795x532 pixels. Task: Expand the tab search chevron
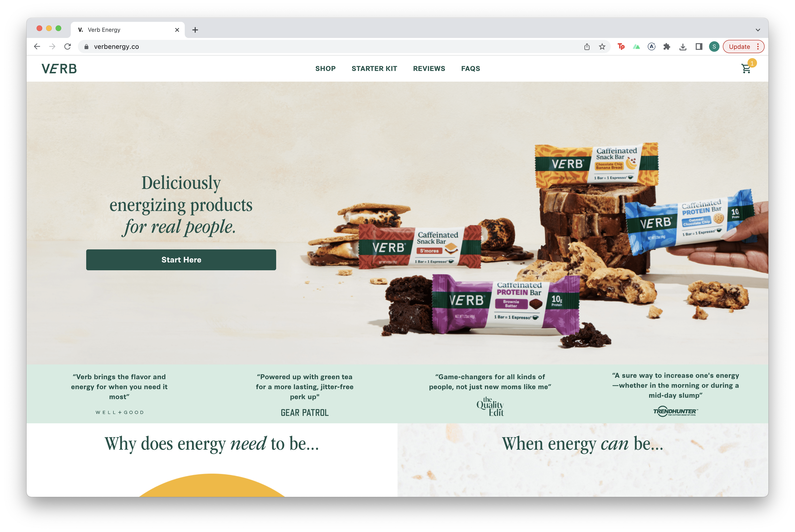[x=758, y=30]
